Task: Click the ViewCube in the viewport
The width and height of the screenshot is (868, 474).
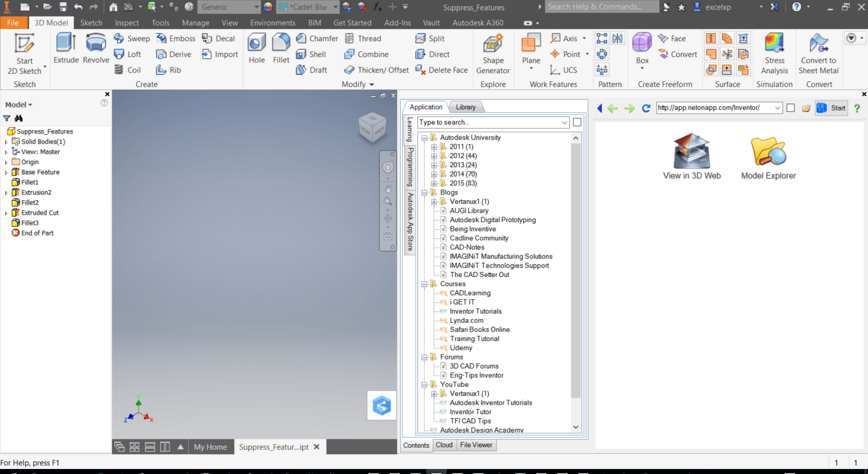Action: tap(372, 127)
